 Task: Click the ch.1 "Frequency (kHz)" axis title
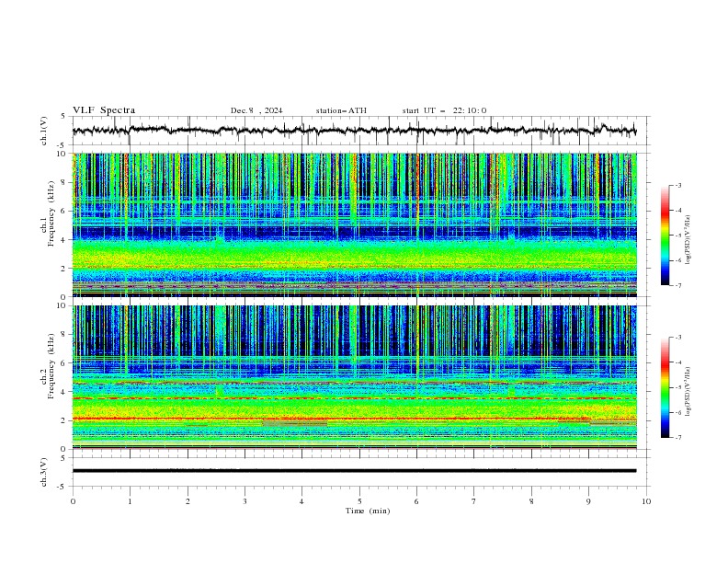(51, 213)
